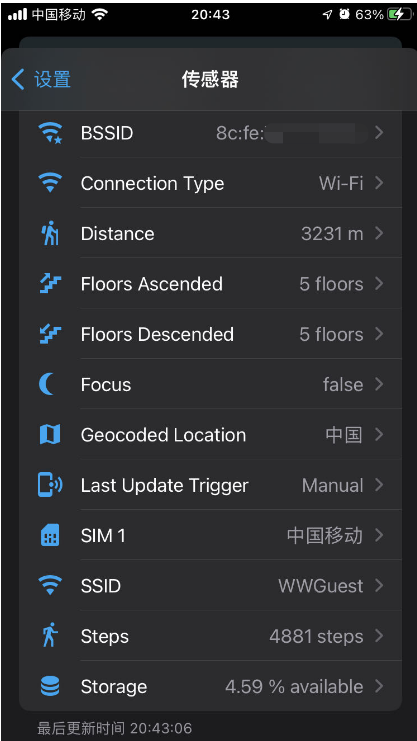Open the SSID WWGuest detail chevron

[379, 586]
